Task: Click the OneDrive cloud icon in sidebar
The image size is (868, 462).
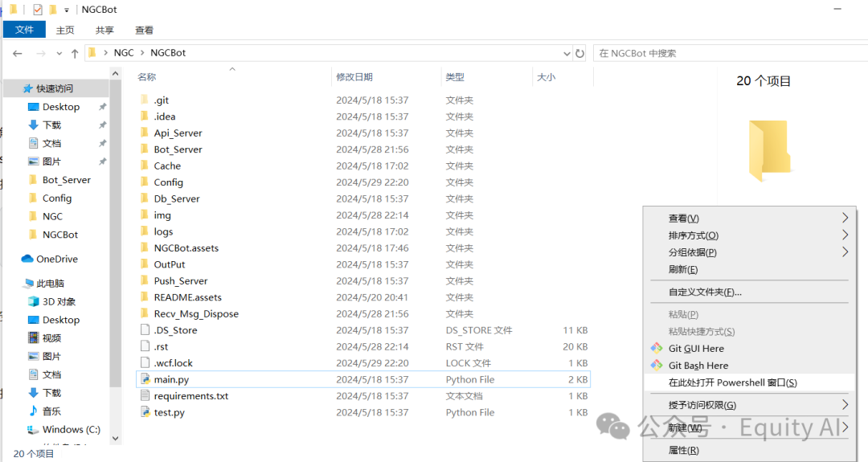Action: coord(27,259)
